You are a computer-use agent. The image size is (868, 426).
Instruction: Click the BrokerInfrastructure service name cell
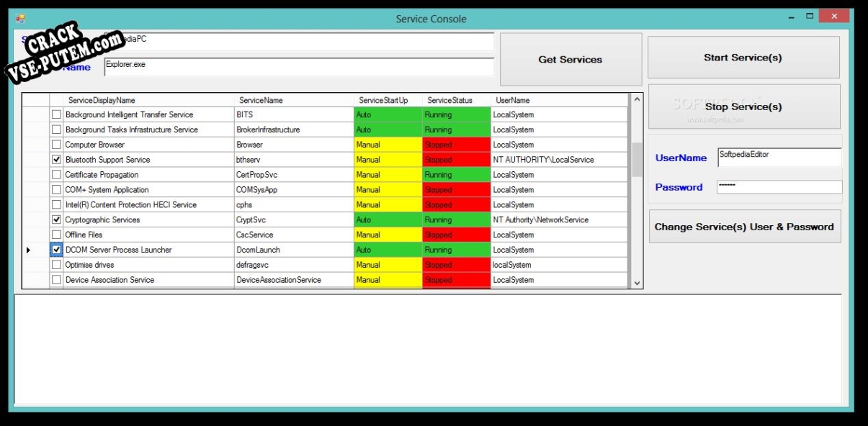point(294,130)
